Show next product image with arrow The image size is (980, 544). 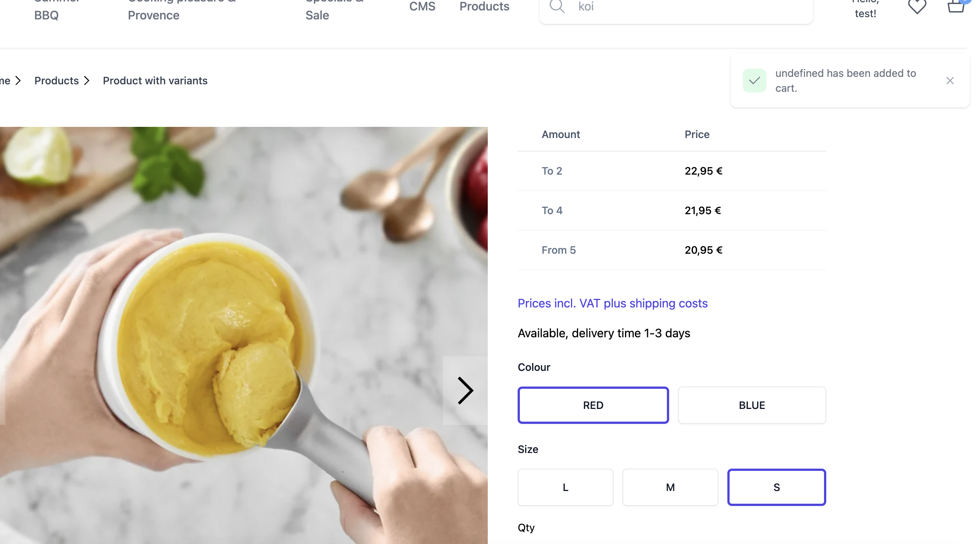tap(465, 390)
